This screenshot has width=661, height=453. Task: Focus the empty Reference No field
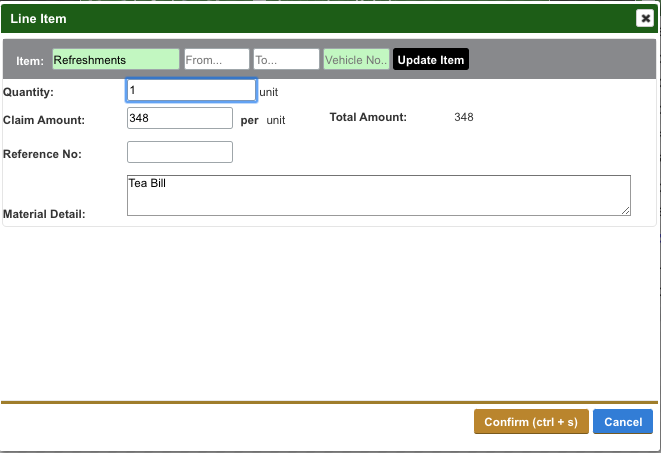click(x=180, y=153)
